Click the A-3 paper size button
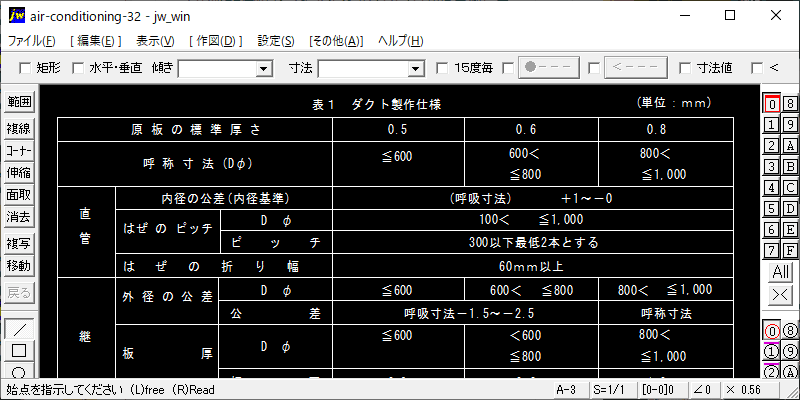Screen dimensions: 800x400 (566, 389)
